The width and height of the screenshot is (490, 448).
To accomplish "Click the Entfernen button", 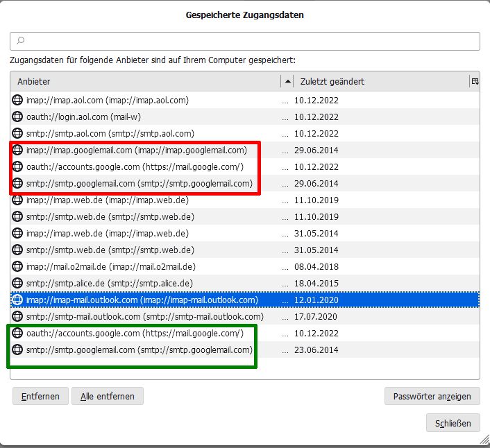I will point(40,397).
